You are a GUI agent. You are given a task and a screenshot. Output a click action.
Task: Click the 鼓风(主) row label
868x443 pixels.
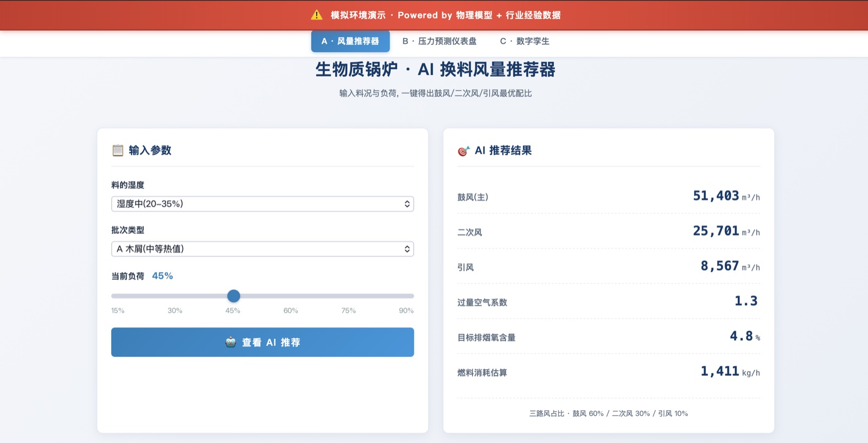pyautogui.click(x=473, y=197)
